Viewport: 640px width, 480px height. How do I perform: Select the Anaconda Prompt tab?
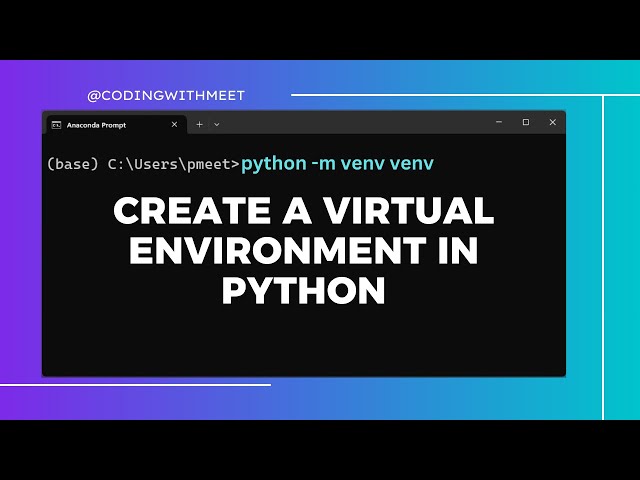[x=116, y=124]
